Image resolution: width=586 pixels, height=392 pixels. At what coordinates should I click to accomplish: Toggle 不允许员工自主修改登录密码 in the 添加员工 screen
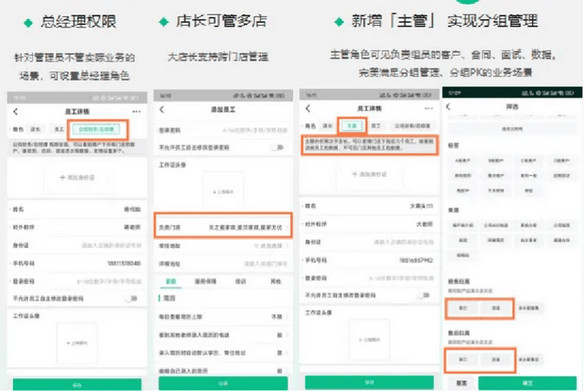point(276,147)
